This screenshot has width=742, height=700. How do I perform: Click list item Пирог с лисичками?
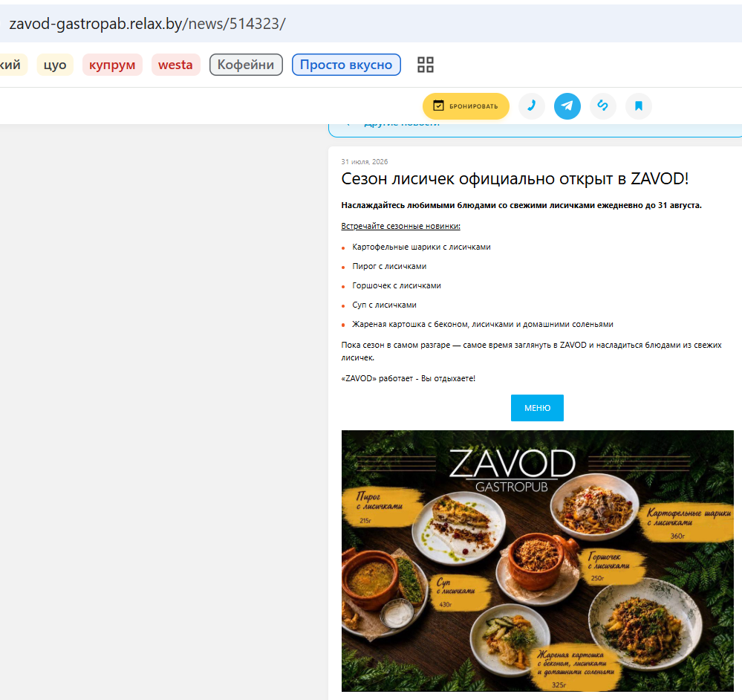389,267
